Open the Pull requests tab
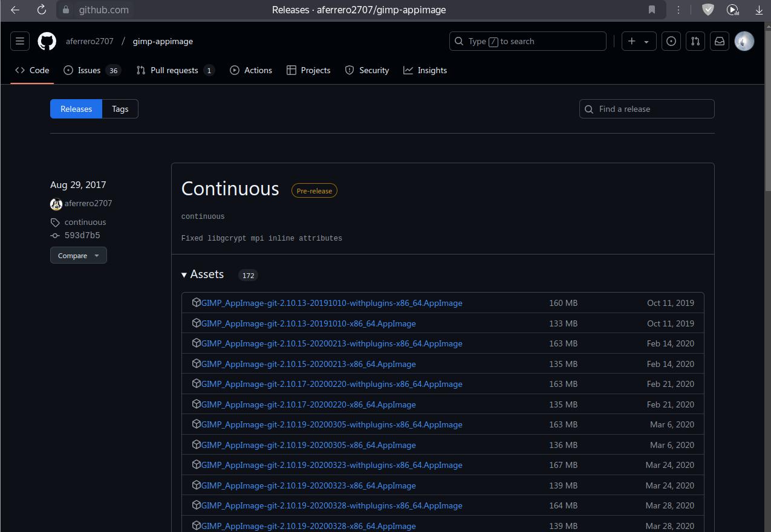 coord(175,70)
